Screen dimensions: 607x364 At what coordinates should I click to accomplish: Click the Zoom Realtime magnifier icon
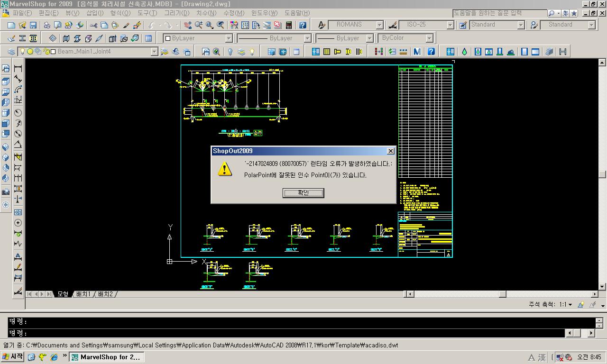[x=199, y=25]
